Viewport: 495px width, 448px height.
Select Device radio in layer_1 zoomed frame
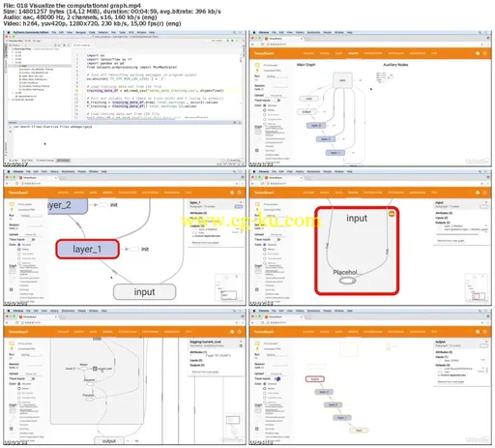(x=19, y=250)
